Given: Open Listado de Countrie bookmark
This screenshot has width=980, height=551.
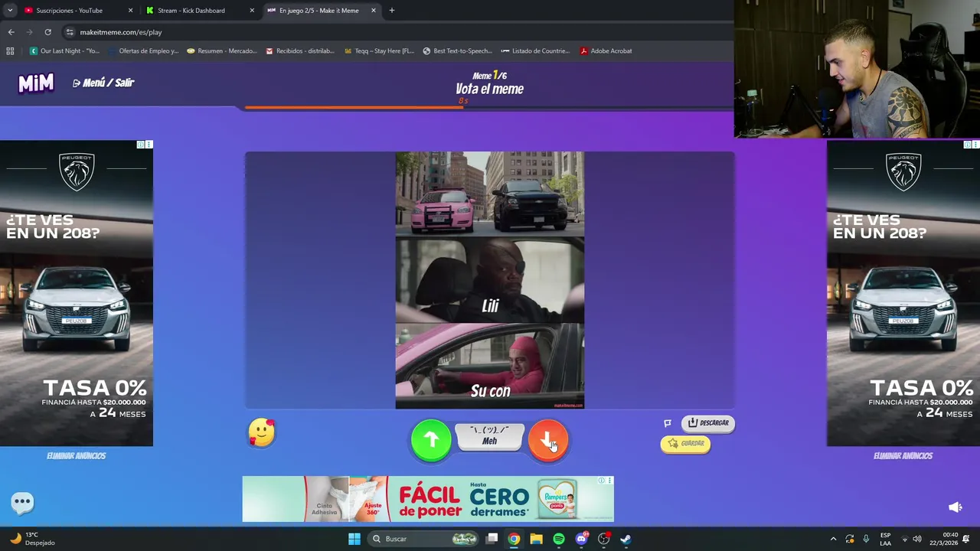Looking at the screenshot, I should (x=535, y=51).
